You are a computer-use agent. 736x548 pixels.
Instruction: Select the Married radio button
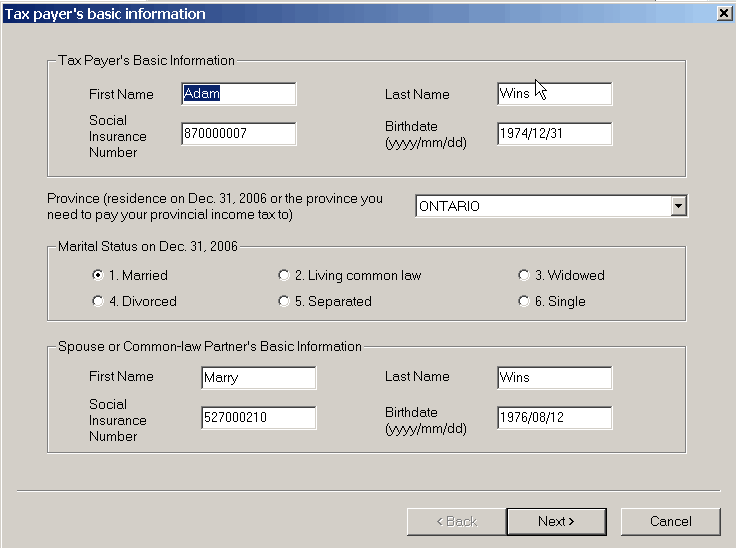click(98, 275)
